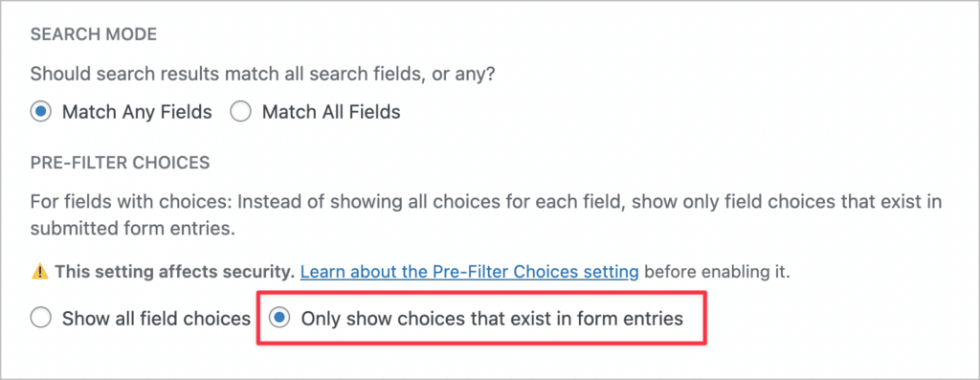Click the PRE-FILTER CHOICES section heading
The image size is (980, 380).
pos(120,164)
